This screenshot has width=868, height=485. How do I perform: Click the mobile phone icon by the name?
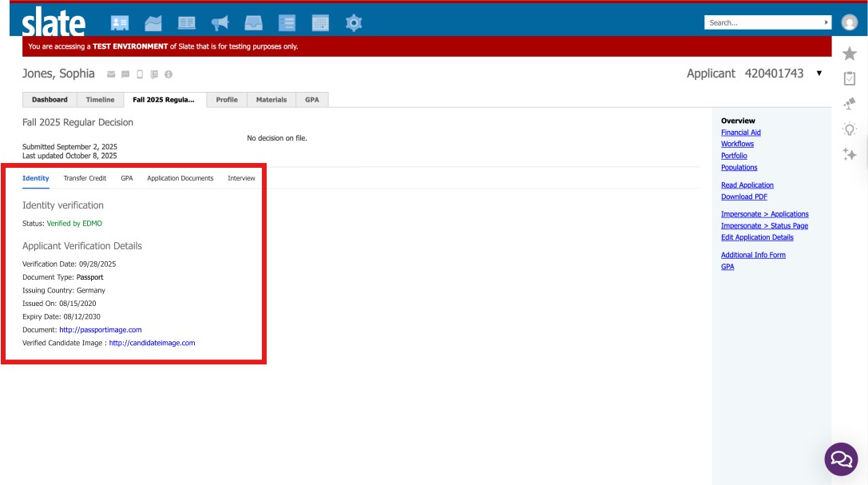click(x=140, y=74)
